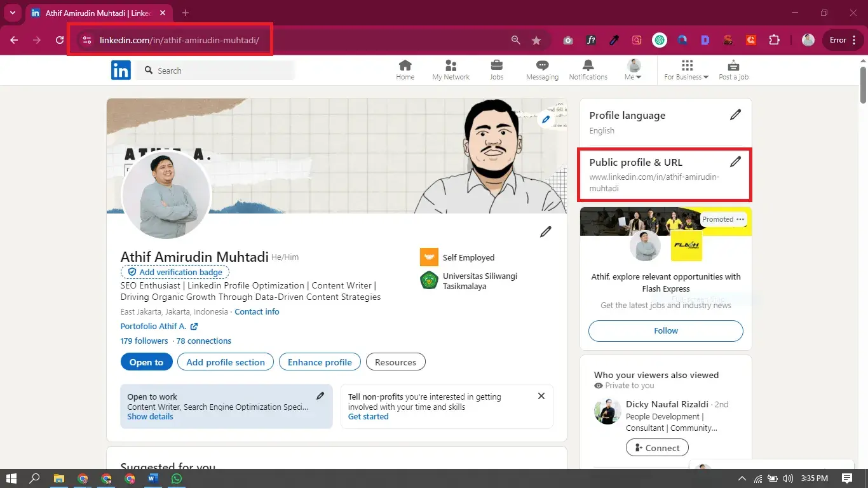Click the LinkedIn Search field

tap(215, 71)
